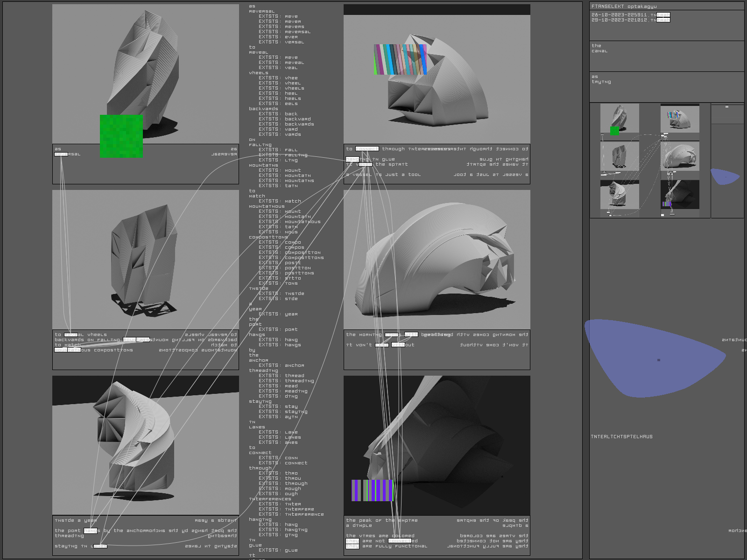Open the dark render thumbnail in the minimap
The image size is (747, 560).
click(680, 194)
